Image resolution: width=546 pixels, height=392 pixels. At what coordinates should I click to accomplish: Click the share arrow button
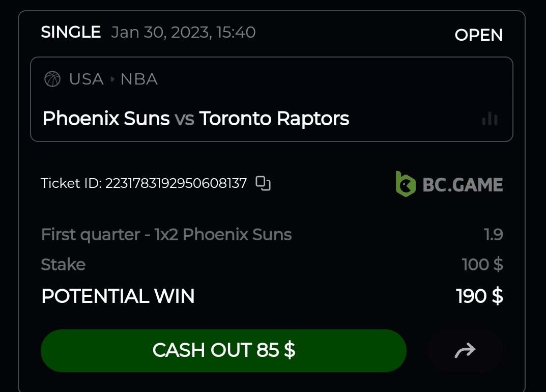[x=465, y=350]
